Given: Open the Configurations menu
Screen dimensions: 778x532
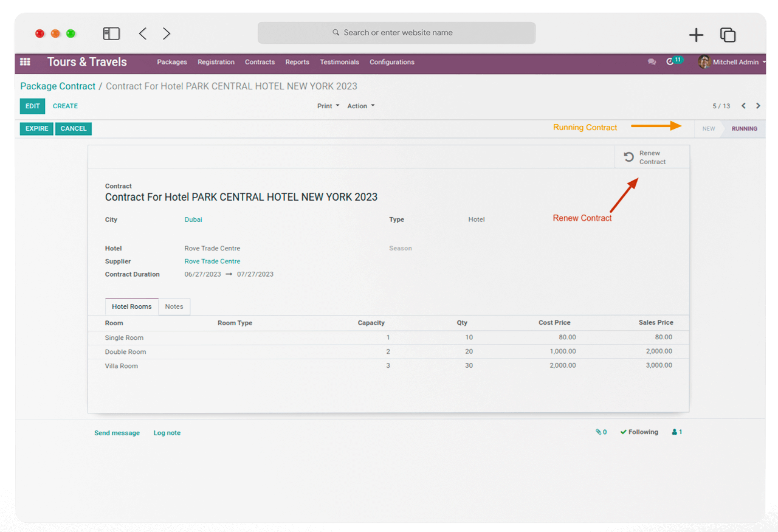Looking at the screenshot, I should click(392, 62).
